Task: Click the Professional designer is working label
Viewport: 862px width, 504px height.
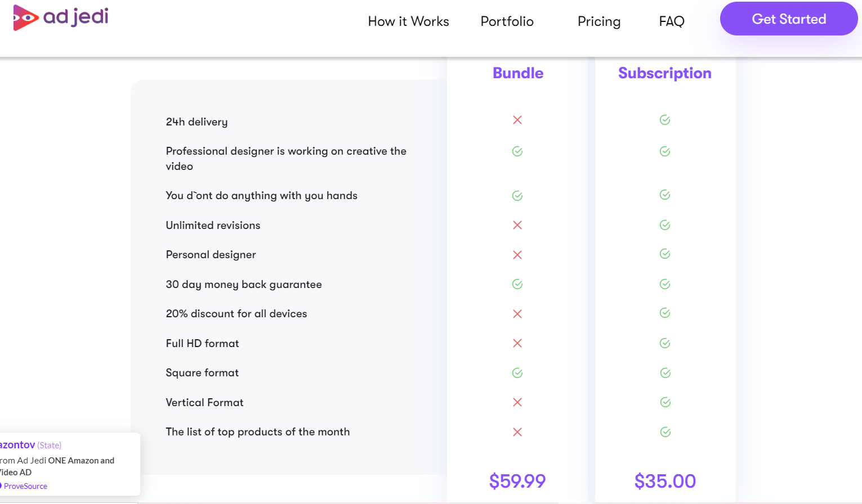Action: click(x=286, y=159)
